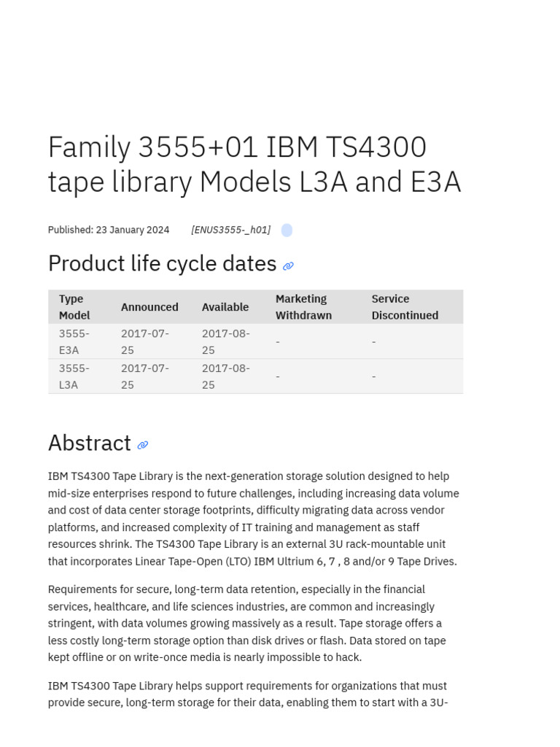Viewport: 560px width, 747px height.
Task: Click the anchor link icon next to Abstract
Action: pyautogui.click(x=143, y=445)
